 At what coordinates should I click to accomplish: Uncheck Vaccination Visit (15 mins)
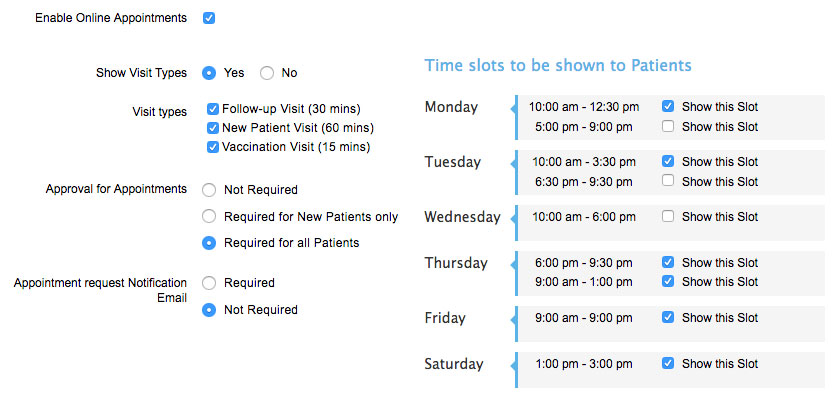pyautogui.click(x=213, y=147)
